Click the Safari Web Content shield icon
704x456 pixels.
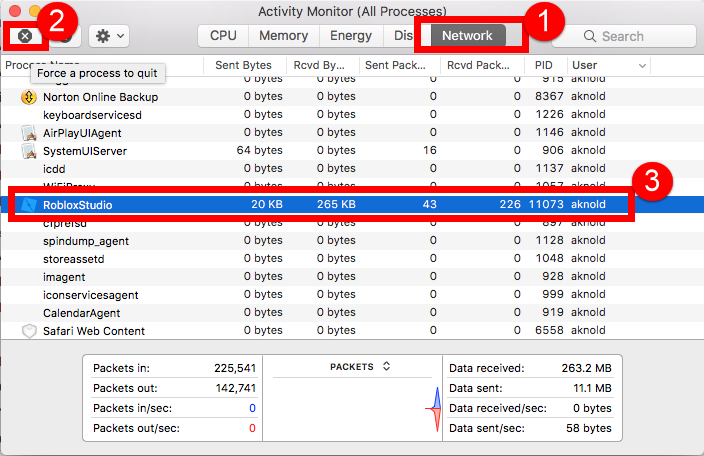coord(29,331)
